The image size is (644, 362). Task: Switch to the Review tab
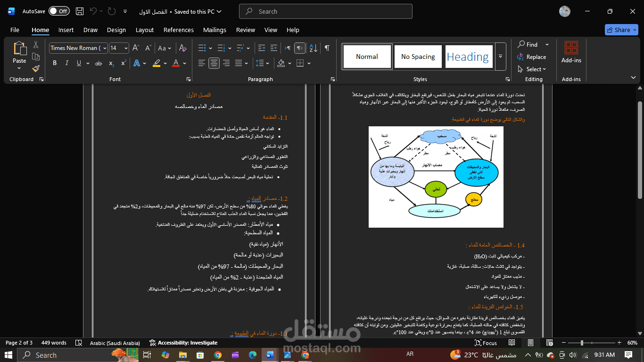pos(246,30)
